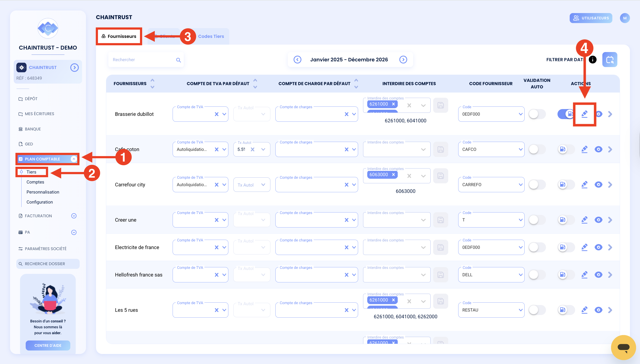Open Comptes under Plan Comptable
Viewport: 640px width, 364px height.
pos(35,182)
